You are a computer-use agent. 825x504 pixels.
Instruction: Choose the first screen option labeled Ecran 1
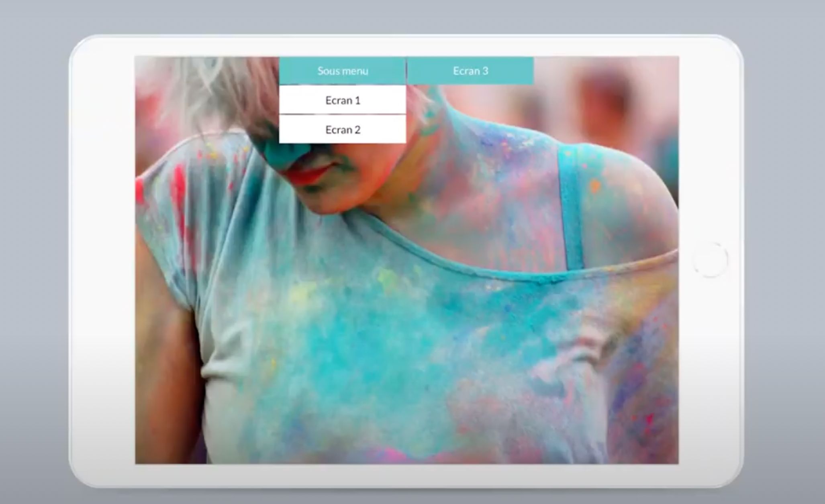[343, 101]
